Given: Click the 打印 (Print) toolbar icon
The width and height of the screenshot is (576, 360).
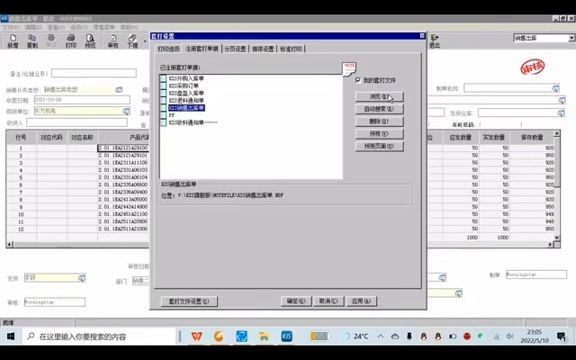Looking at the screenshot, I should [71, 41].
